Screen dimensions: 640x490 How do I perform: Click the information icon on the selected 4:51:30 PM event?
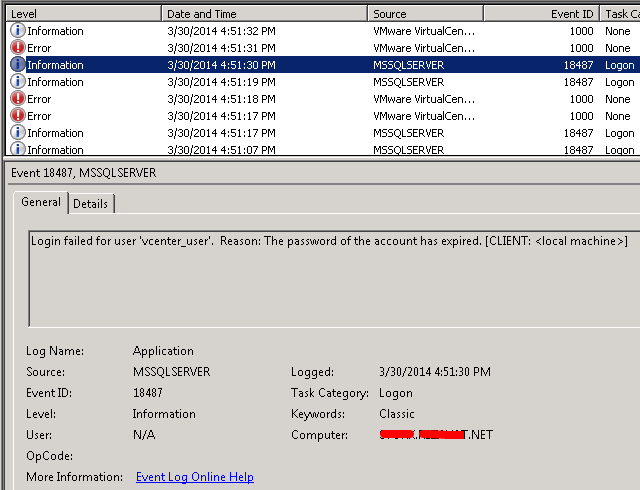pyautogui.click(x=18, y=65)
